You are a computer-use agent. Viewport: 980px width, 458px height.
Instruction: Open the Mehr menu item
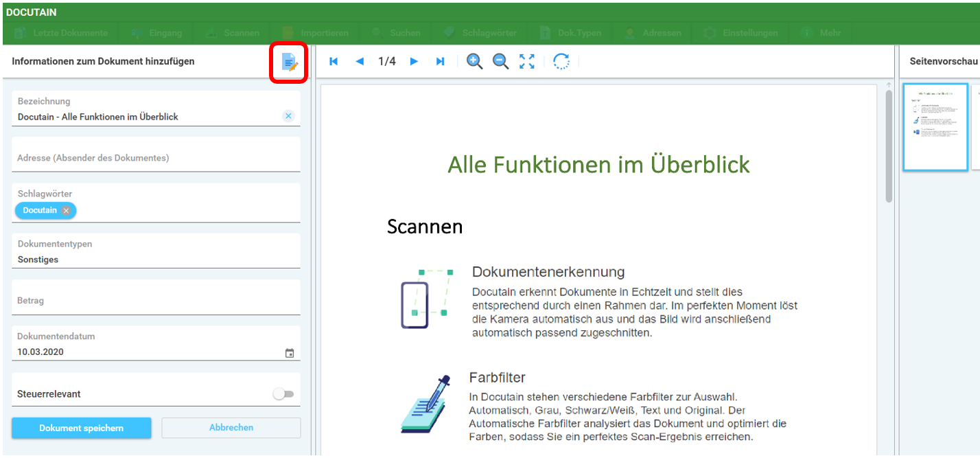pyautogui.click(x=821, y=33)
